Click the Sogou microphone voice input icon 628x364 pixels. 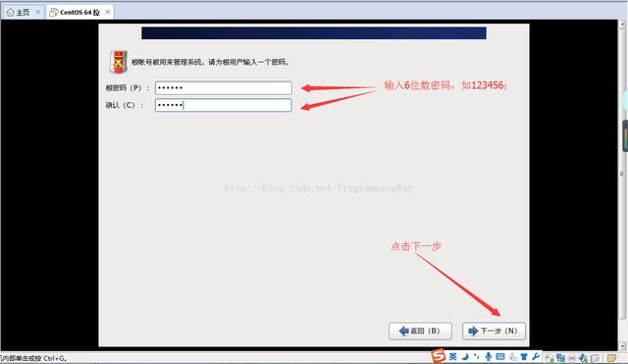pyautogui.click(x=489, y=356)
